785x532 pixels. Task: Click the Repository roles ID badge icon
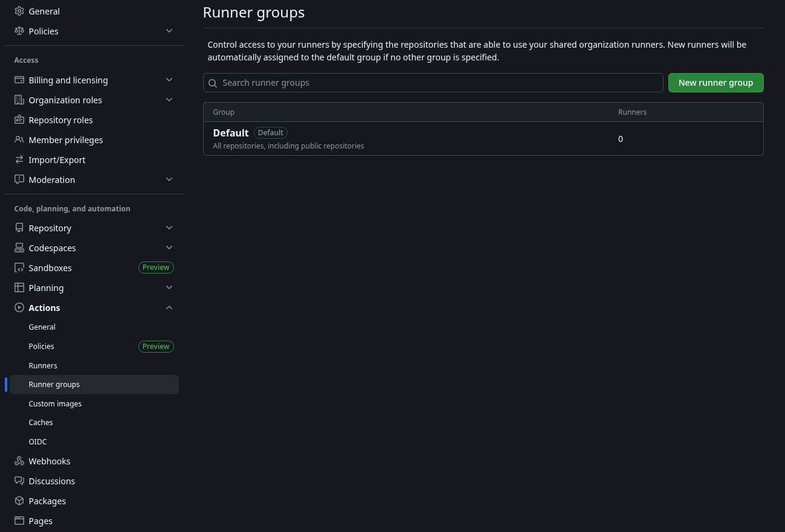[19, 120]
